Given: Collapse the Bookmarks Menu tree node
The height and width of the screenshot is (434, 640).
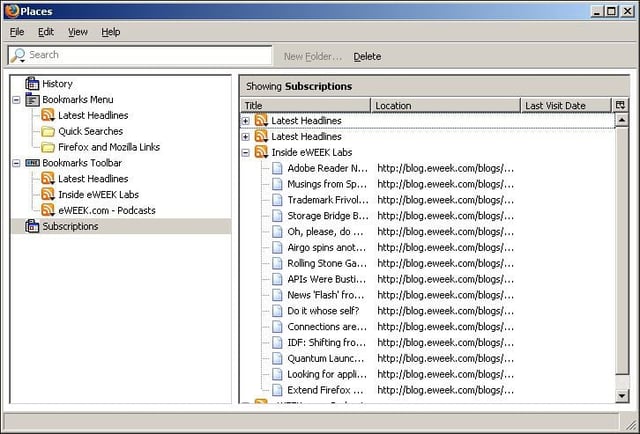Looking at the screenshot, I should 16,100.
